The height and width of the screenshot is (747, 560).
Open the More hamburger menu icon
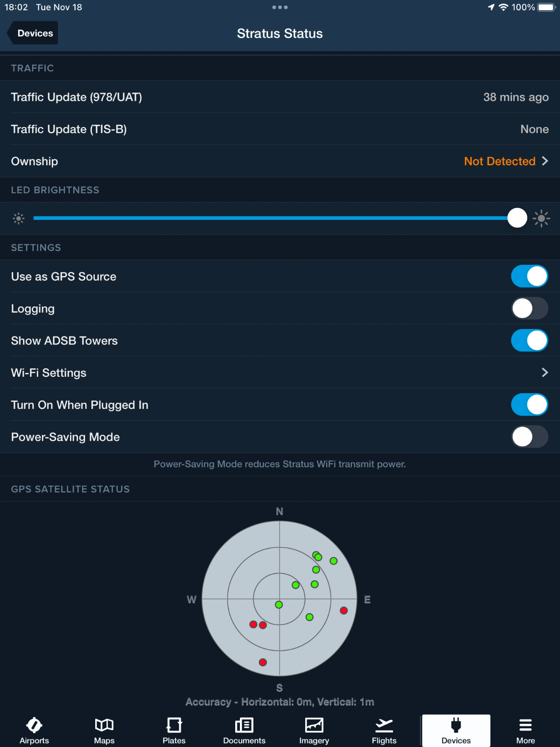pyautogui.click(x=525, y=725)
